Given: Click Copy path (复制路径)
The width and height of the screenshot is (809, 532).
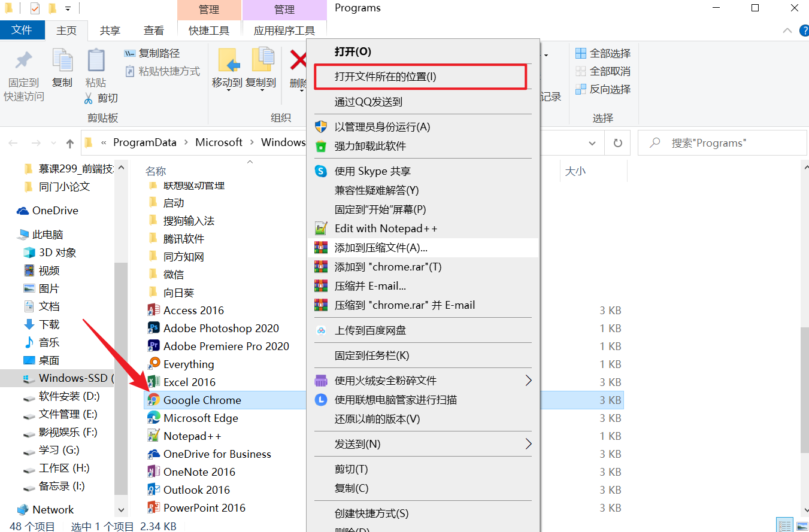Looking at the screenshot, I should (152, 53).
